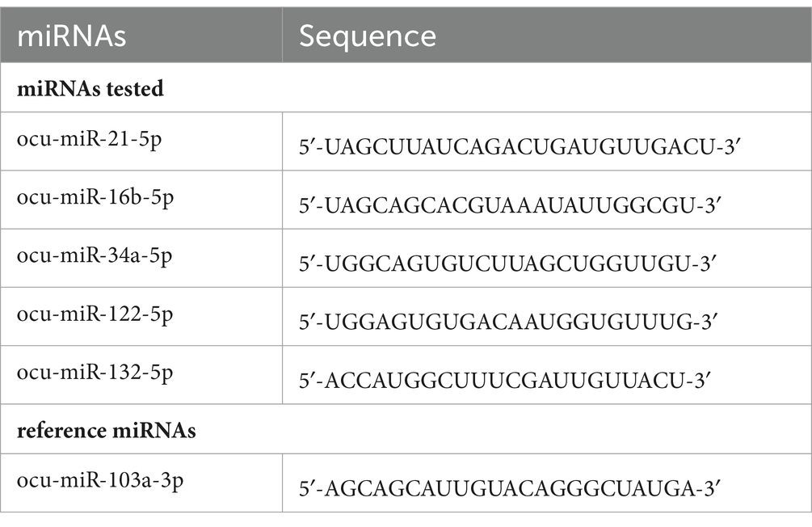Click the word 'reference' in section heading
Viewport: 812px width, 527px height.
coord(61,431)
